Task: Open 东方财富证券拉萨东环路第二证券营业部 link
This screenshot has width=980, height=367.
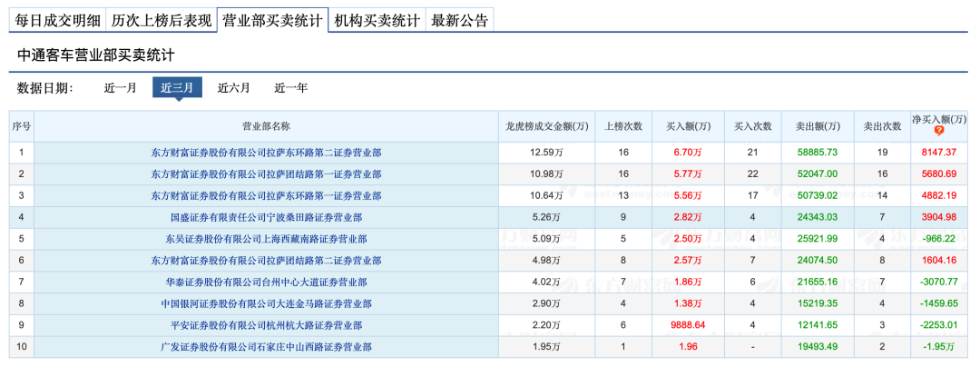Action: [266, 152]
